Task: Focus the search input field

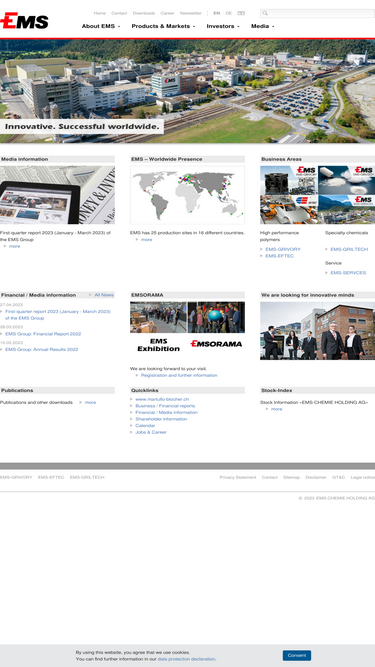Action: click(x=317, y=13)
